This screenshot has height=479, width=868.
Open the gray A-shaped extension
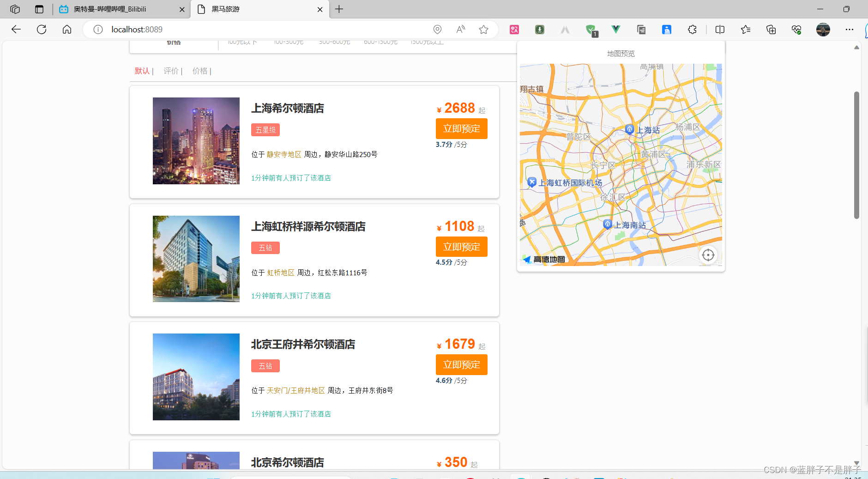click(x=565, y=30)
